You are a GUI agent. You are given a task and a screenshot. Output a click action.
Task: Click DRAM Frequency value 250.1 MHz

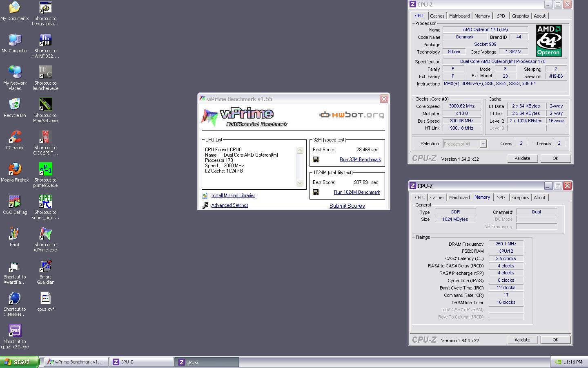506,244
